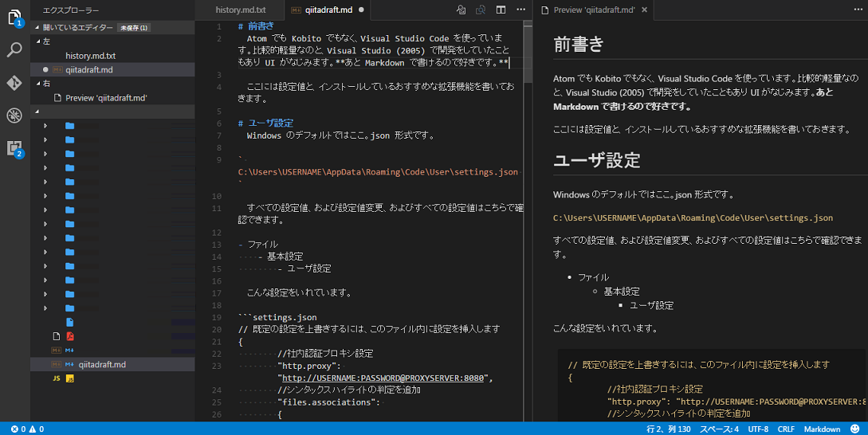Click the yellow JS file icon in tree
The height and width of the screenshot is (435, 868).
pyautogui.click(x=70, y=378)
